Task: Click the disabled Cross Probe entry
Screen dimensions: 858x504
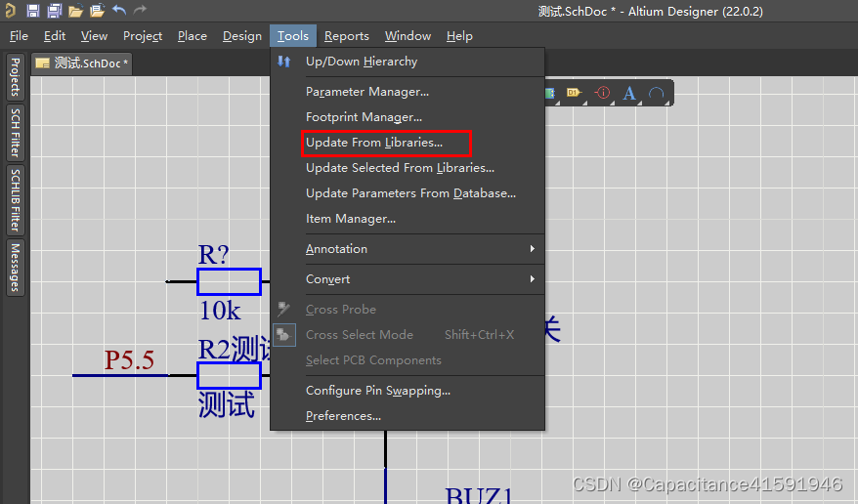Action: (408, 310)
